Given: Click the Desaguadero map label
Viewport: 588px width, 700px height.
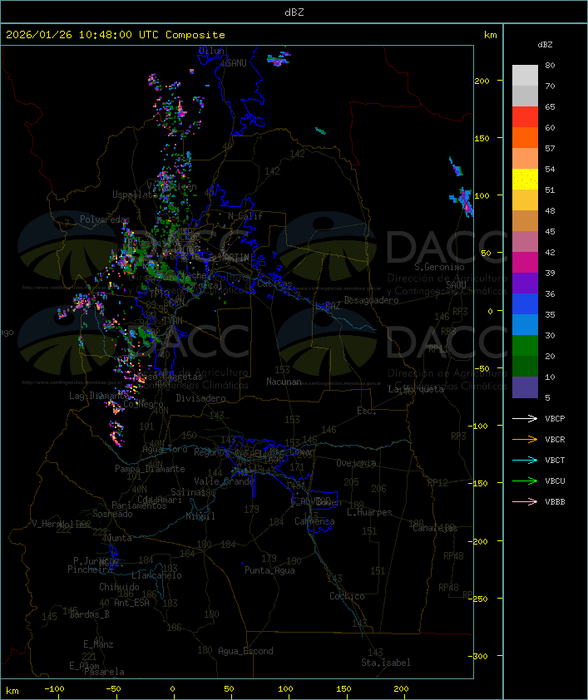Looking at the screenshot, I should [372, 300].
